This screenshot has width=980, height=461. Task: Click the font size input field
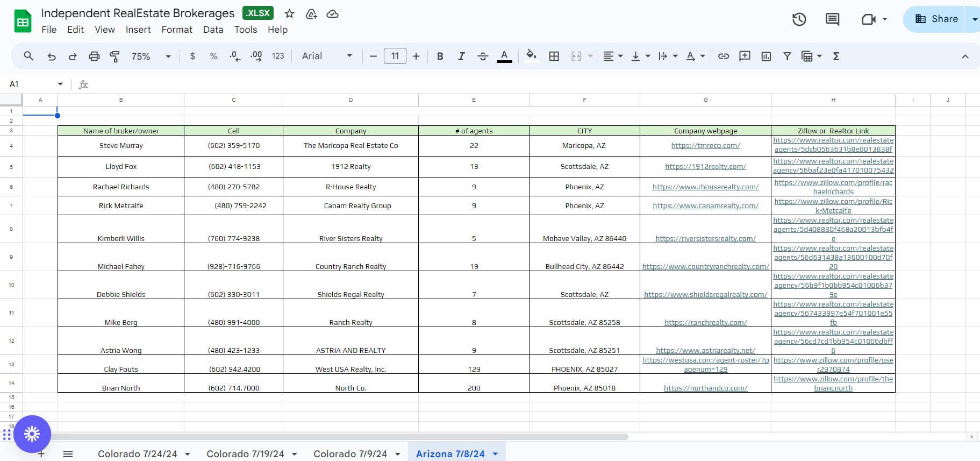pyautogui.click(x=395, y=56)
